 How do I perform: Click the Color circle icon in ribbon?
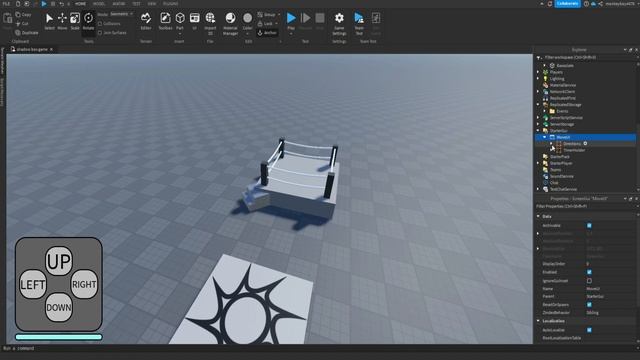[247, 18]
